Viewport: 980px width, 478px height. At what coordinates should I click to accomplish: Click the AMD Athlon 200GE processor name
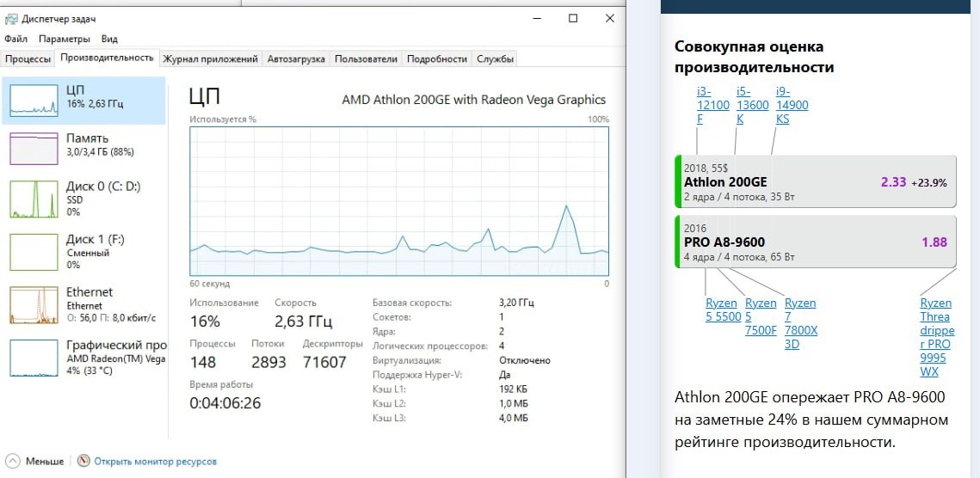pyautogui.click(x=474, y=100)
